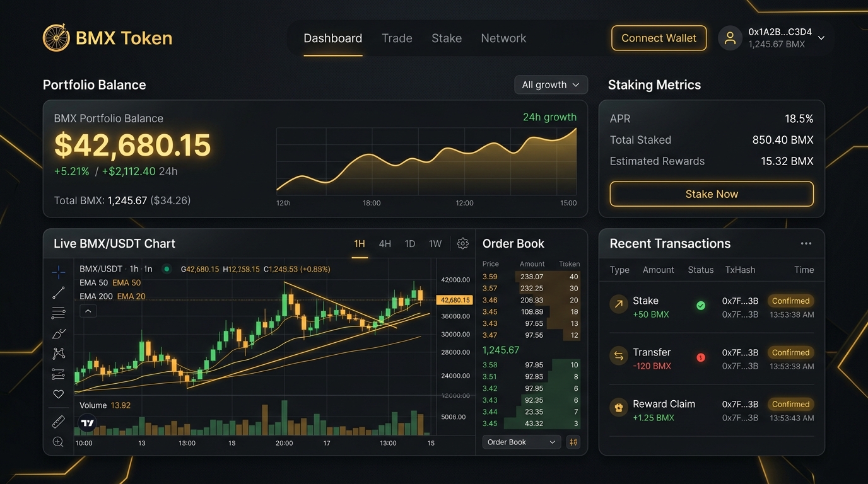Screen dimensions: 868x484
Task: Click the 3.59 price row in order book
Action: pyautogui.click(x=531, y=277)
